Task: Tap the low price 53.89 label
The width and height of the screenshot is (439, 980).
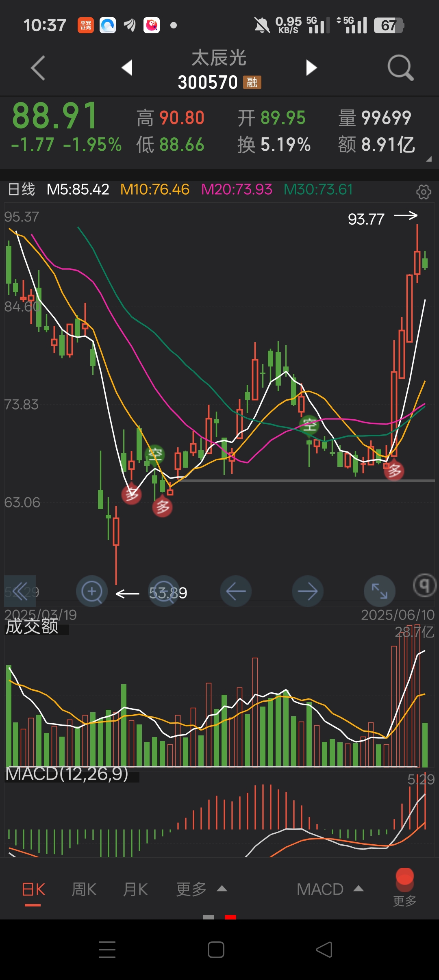Action: (168, 593)
